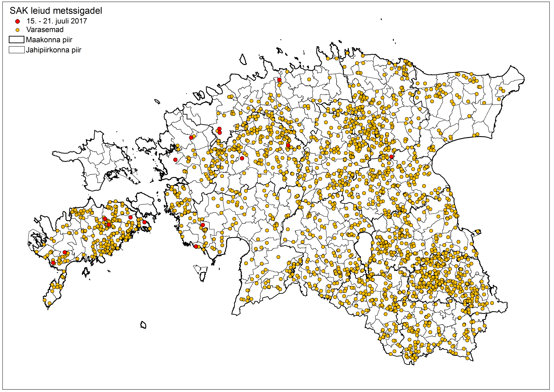Click the 'Maakonna piir' legend text
Image resolution: width=554 pixels, height=392 pixels.
point(49,40)
